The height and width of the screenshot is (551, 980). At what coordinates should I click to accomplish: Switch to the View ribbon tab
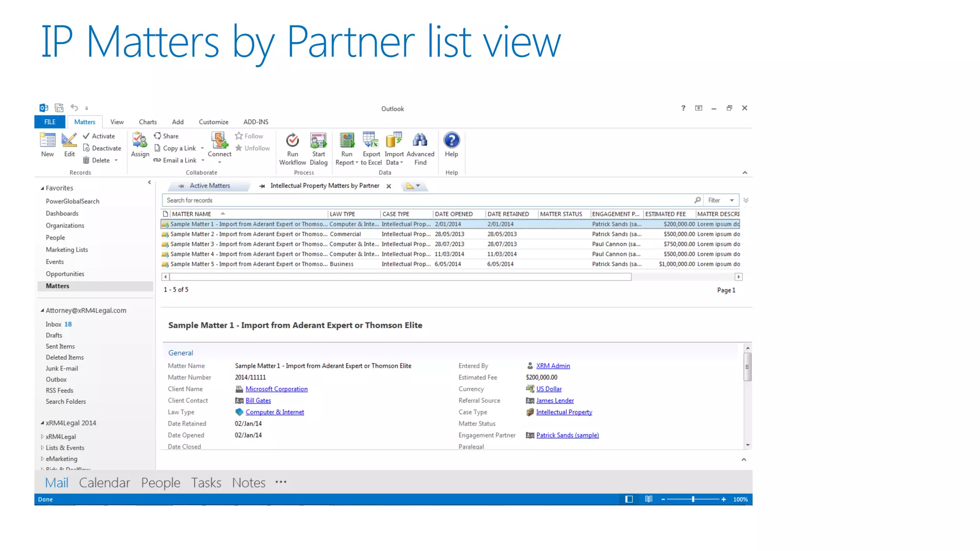[x=117, y=122]
